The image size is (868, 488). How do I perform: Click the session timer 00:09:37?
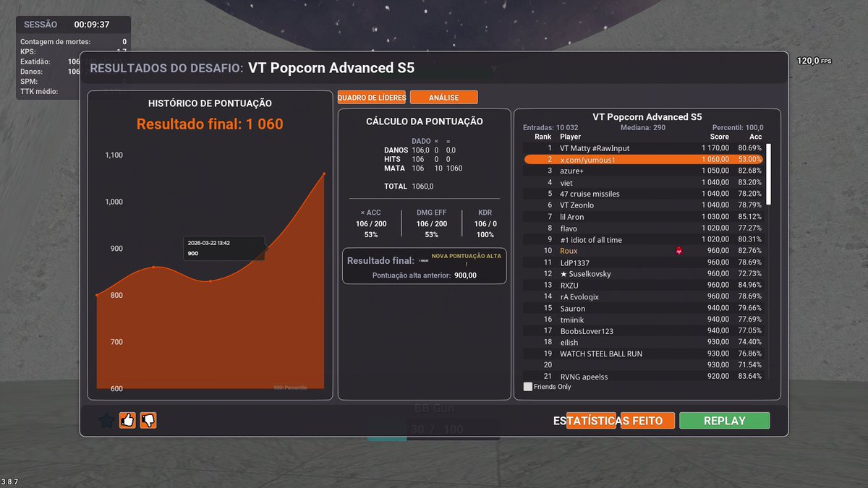92,25
